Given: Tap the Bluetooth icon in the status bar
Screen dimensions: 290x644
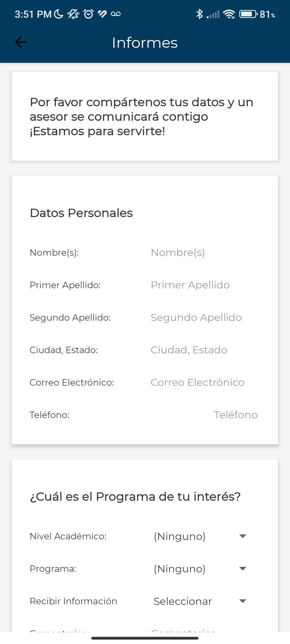Looking at the screenshot, I should pyautogui.click(x=199, y=14).
